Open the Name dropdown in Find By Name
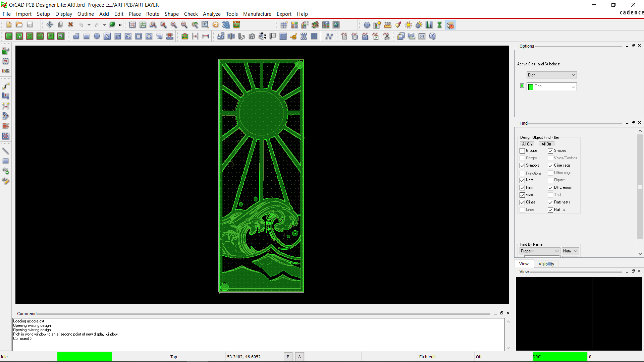This screenshot has width=644, height=362. [570, 251]
